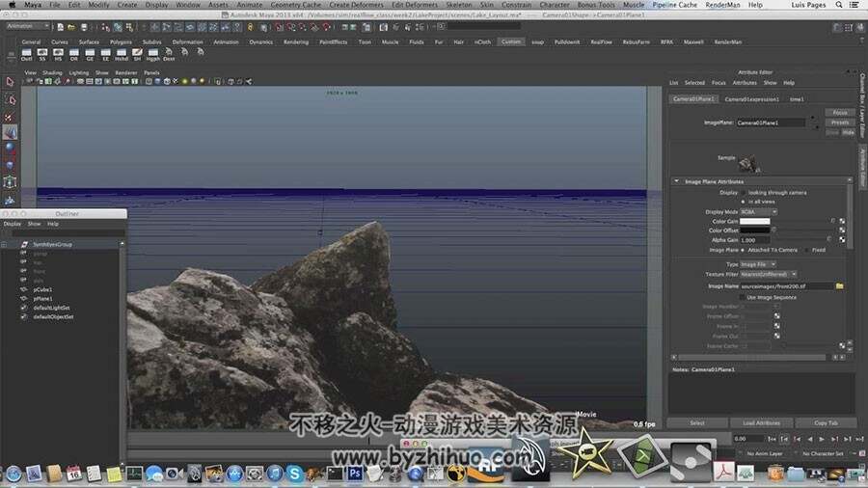The width and height of the screenshot is (868, 488).
Task: Click the black Color Offset swatch
Action: coord(754,230)
